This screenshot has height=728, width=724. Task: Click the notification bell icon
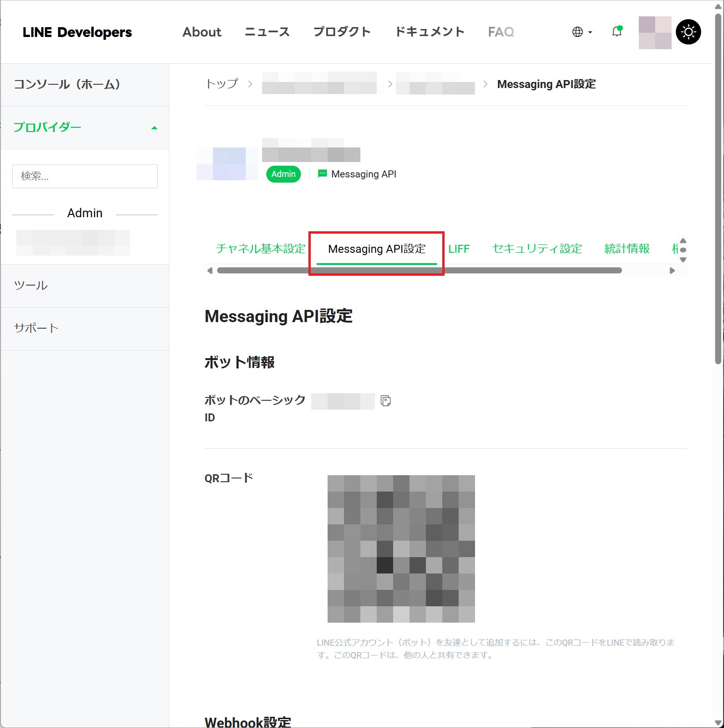click(616, 32)
